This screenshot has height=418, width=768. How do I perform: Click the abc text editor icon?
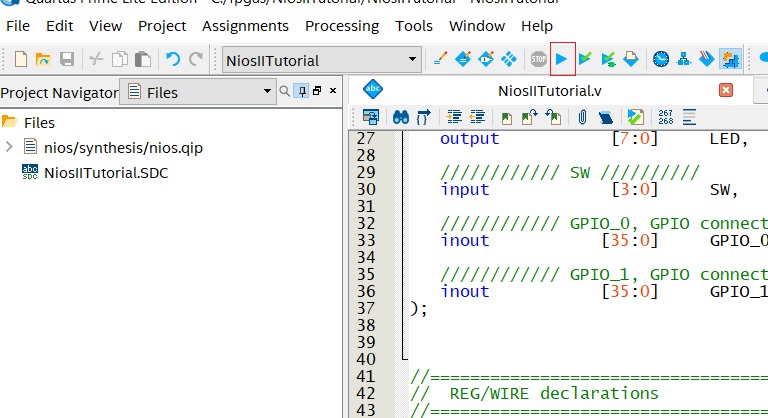click(x=373, y=89)
